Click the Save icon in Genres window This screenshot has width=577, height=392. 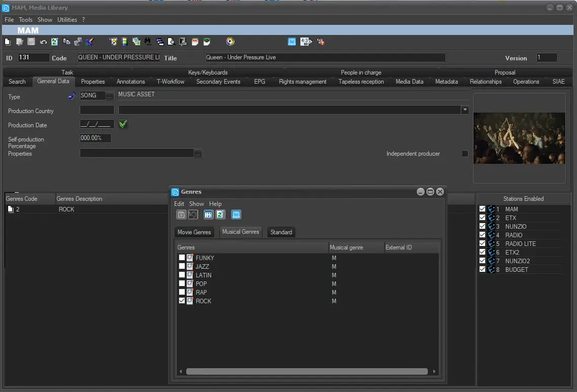point(181,215)
